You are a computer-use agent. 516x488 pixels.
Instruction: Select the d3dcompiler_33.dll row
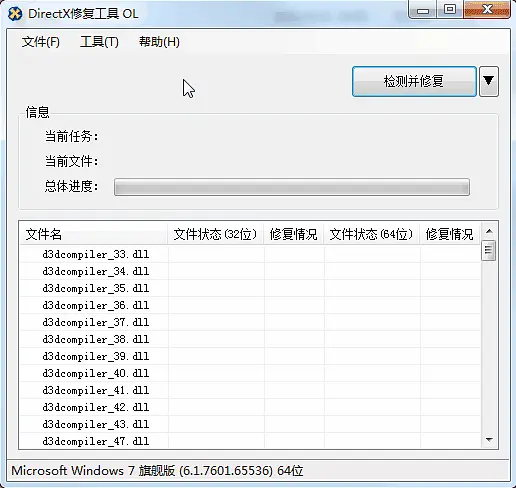coord(250,254)
